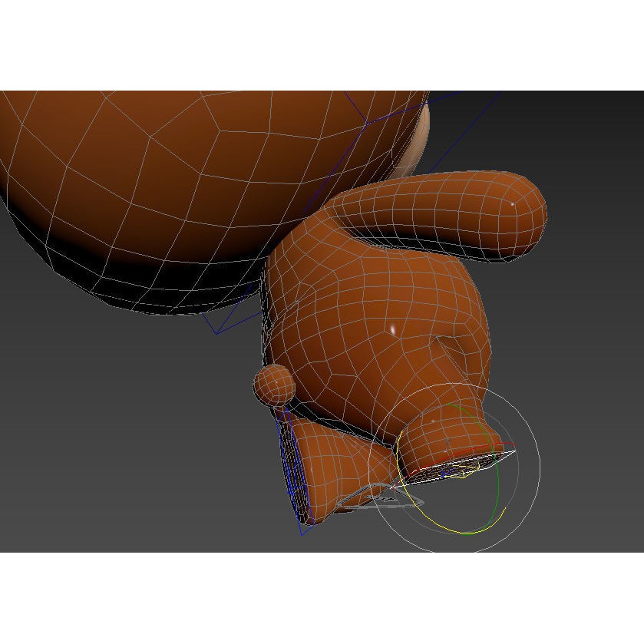The image size is (644, 644).
Task: Click the blue wireframe corner below the body
Action: tap(217, 333)
